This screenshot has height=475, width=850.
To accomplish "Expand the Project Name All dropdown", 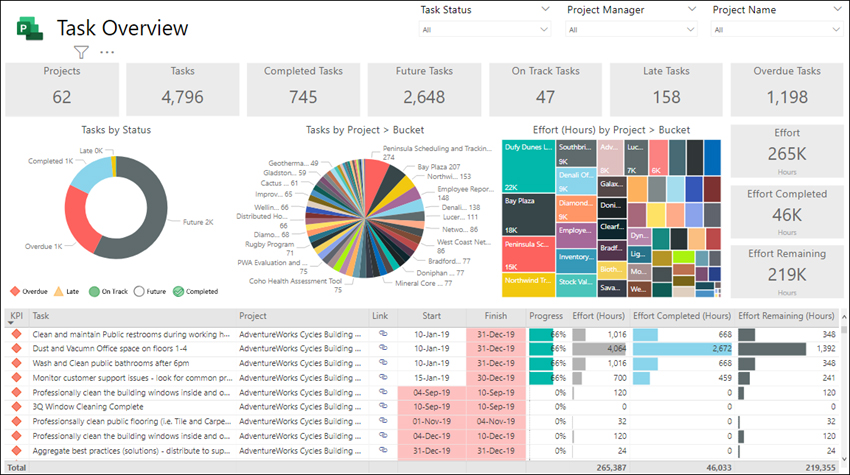I will tap(776, 29).
